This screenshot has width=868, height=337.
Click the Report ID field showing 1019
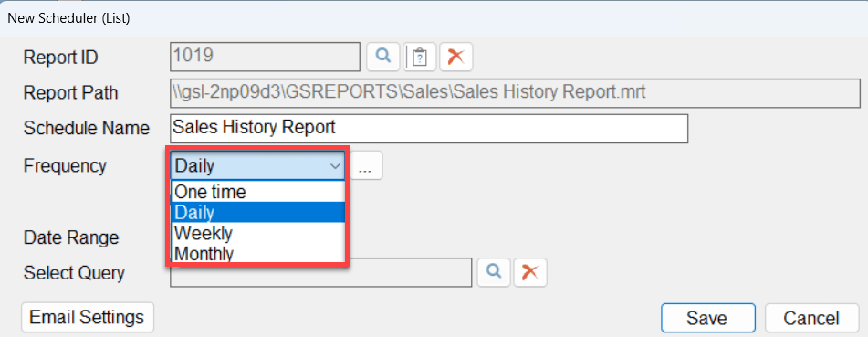(x=266, y=57)
